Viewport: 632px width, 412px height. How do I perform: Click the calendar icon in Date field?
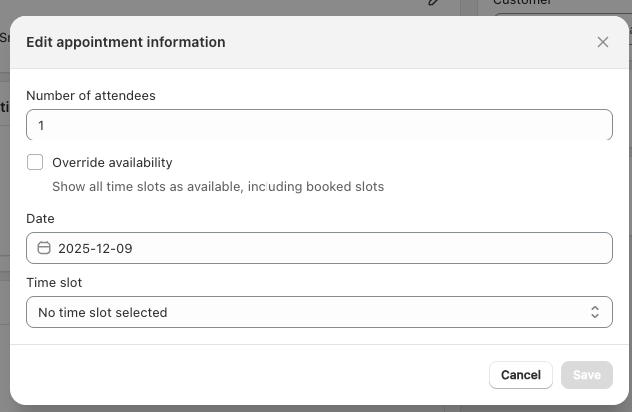click(44, 248)
